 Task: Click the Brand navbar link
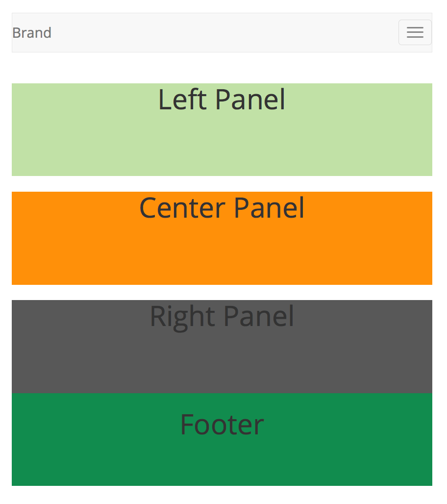(32, 33)
